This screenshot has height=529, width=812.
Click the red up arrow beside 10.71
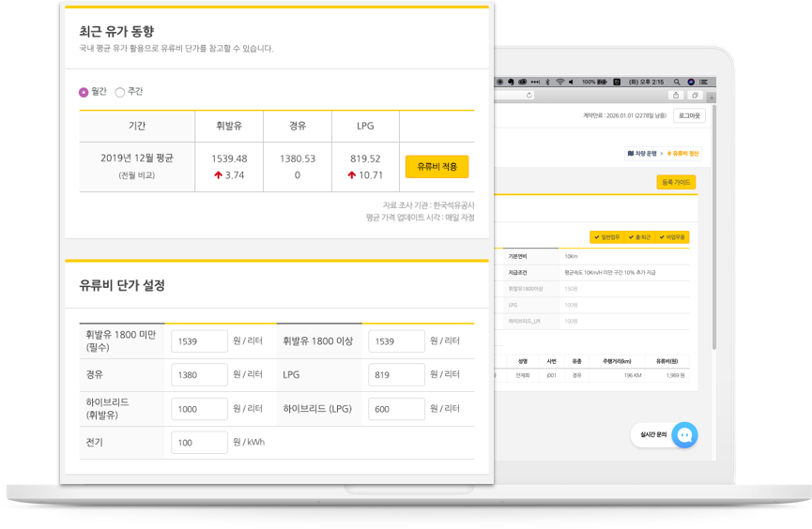click(x=352, y=175)
